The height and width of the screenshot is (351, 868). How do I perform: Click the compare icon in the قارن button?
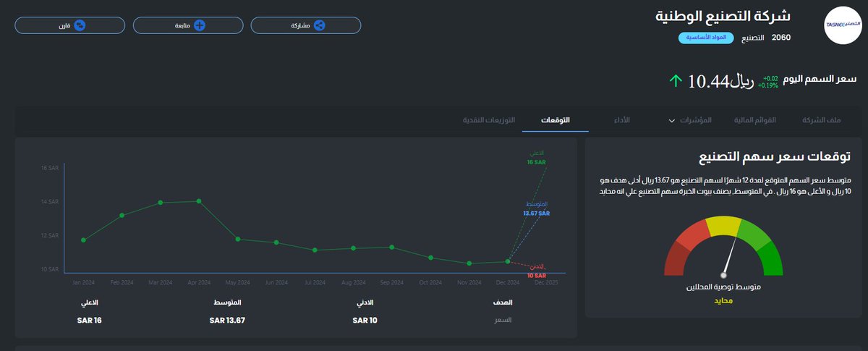coord(80,25)
